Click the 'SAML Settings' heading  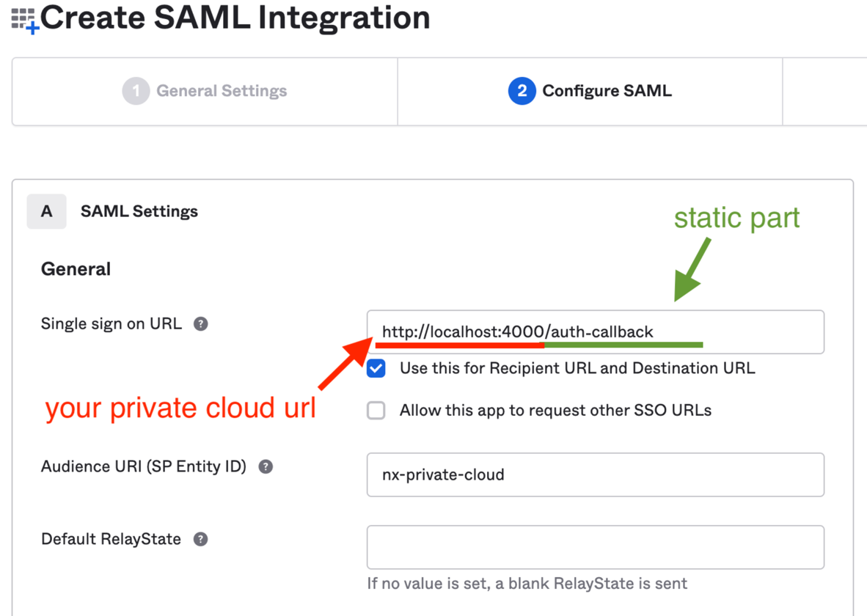[x=139, y=211]
